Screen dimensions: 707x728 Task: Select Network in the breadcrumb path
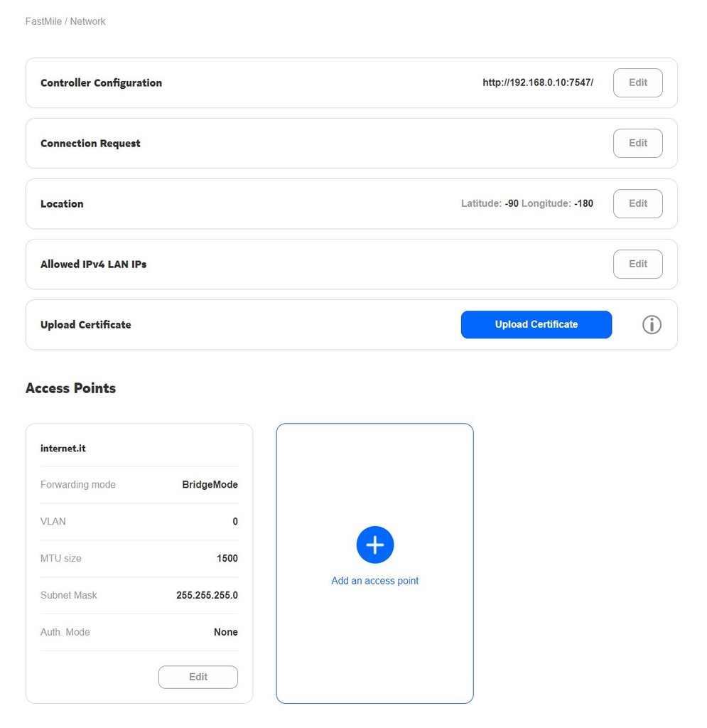[87, 21]
